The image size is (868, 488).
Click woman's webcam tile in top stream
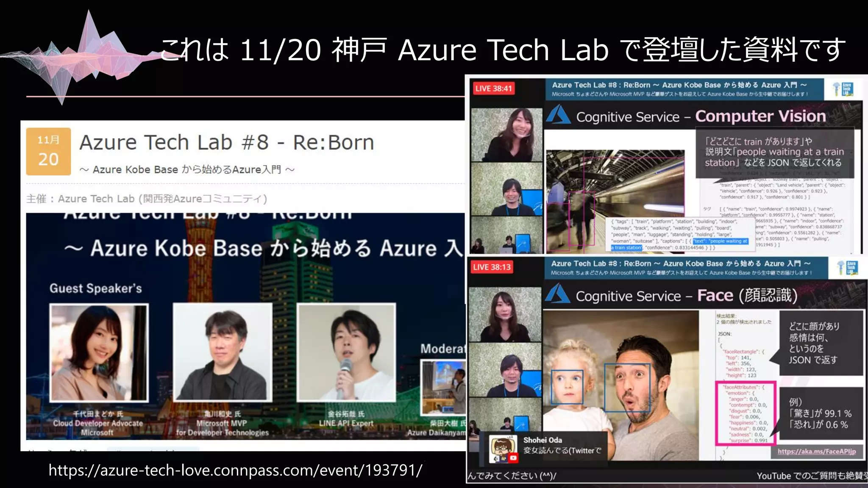(x=506, y=134)
